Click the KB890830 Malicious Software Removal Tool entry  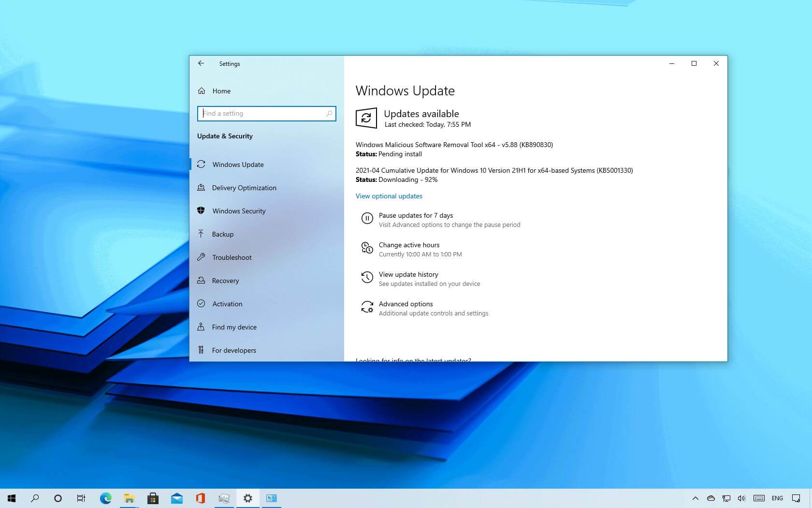tap(454, 145)
